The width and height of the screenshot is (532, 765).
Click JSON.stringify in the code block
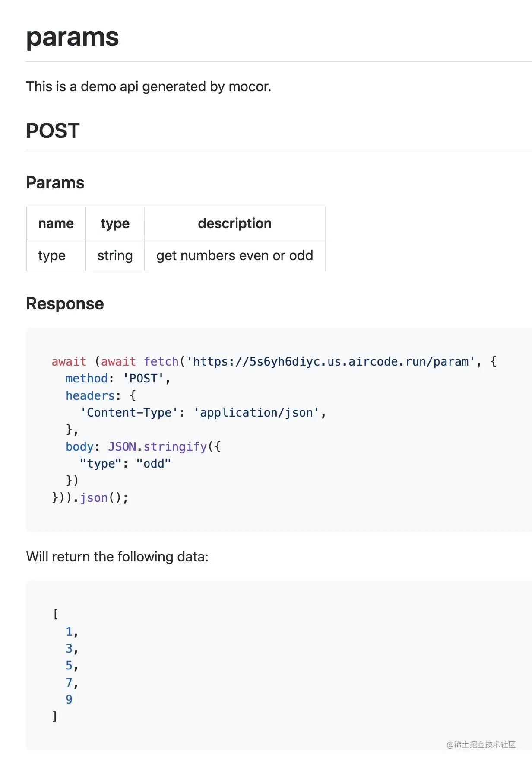(158, 447)
